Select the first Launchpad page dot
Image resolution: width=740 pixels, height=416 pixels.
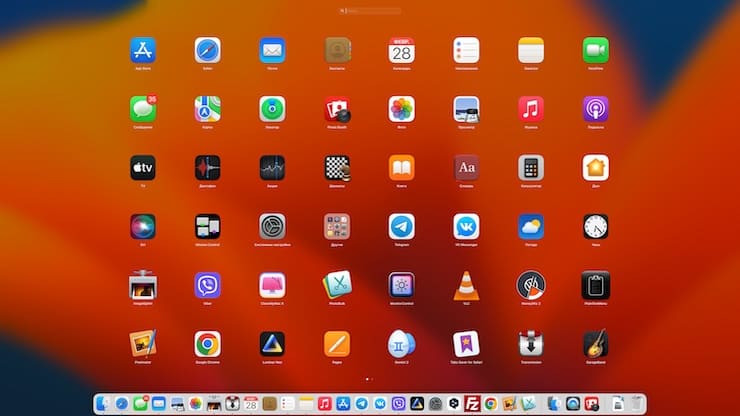[x=367, y=379]
